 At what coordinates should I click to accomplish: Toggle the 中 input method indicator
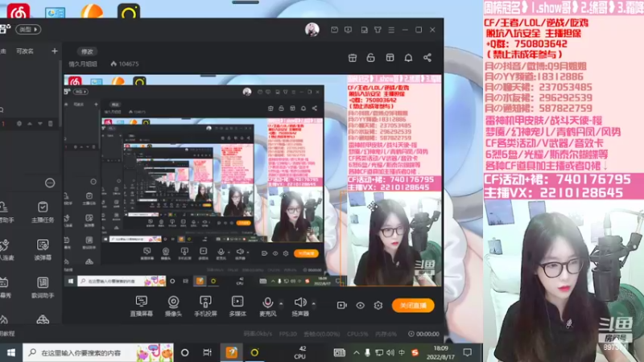coord(402,352)
